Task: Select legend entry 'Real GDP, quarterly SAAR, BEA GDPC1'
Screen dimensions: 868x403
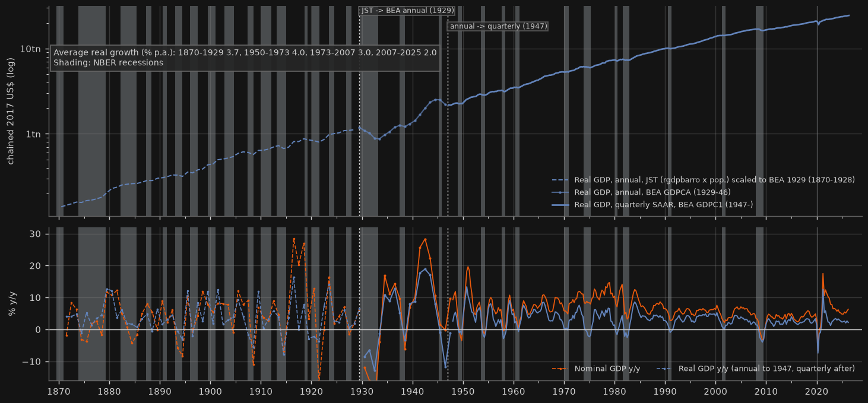Action: pyautogui.click(x=652, y=205)
